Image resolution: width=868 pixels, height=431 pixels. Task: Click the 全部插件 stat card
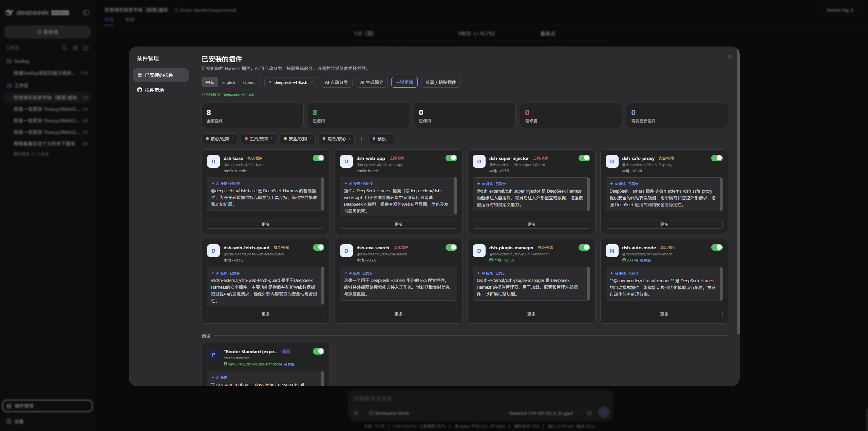tap(252, 115)
